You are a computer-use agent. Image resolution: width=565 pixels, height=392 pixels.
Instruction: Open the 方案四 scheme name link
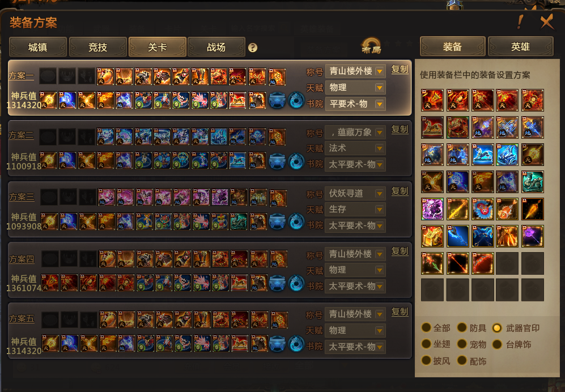tap(22, 259)
